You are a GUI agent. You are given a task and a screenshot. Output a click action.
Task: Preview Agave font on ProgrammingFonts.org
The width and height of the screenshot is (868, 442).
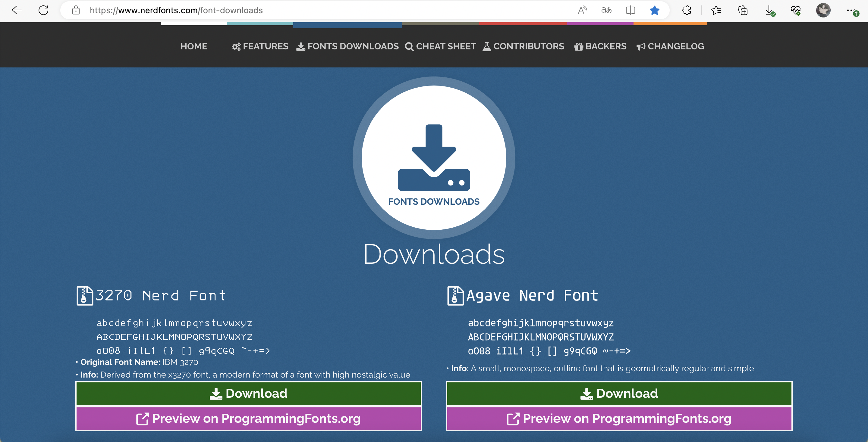click(619, 419)
